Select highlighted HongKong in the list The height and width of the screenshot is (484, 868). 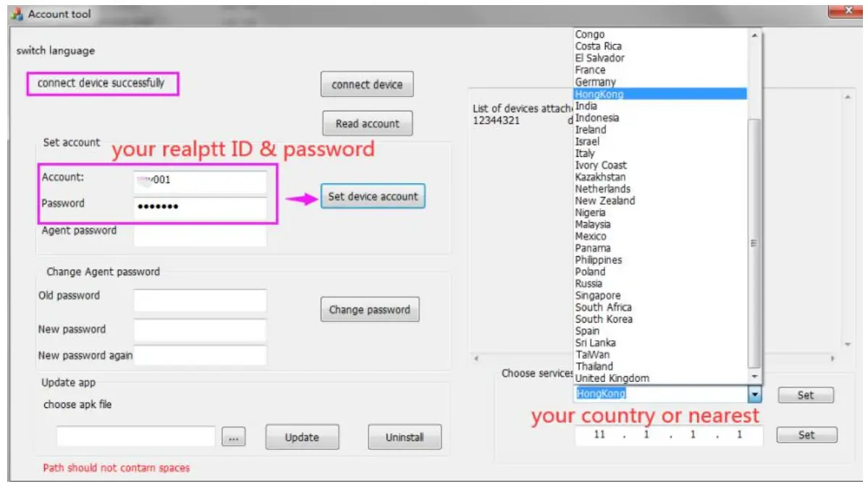point(660,94)
